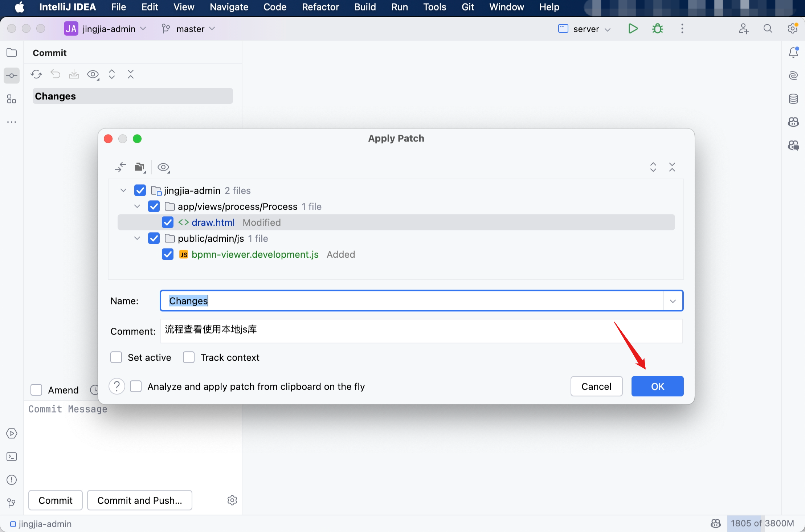The image size is (805, 532).
Task: Click the Group By eye icon in Apply Patch dialog
Action: coord(163,167)
